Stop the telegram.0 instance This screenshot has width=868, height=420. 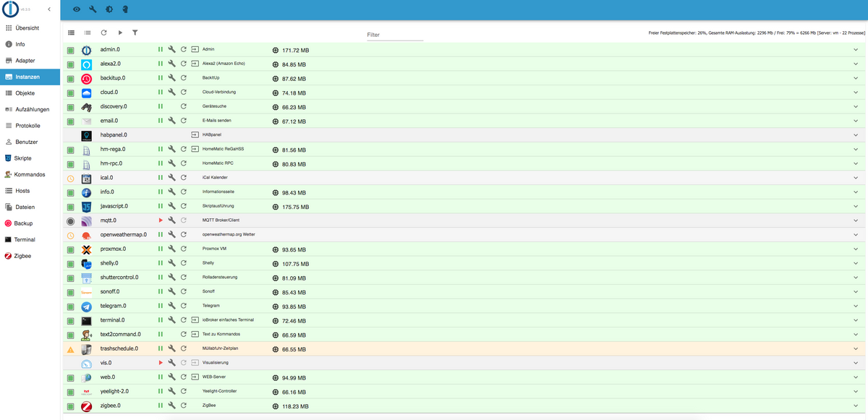click(x=161, y=306)
